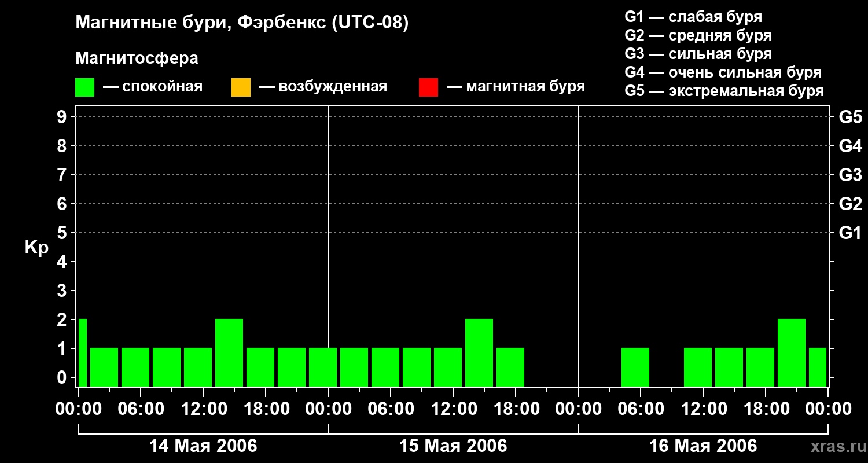Click the G4 label on the right axis

coord(851,146)
